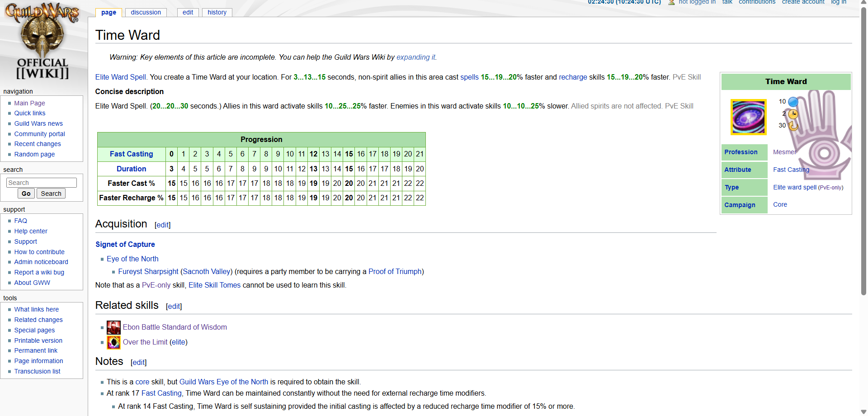Open the page tab

tap(108, 12)
